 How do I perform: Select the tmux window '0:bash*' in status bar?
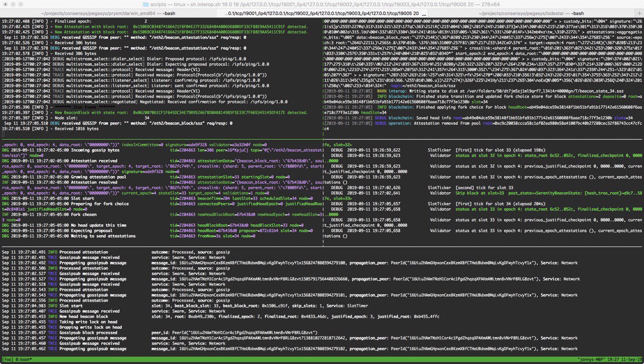coord(23,360)
